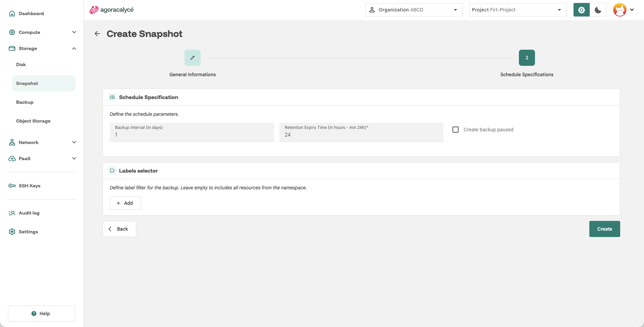Click the Audit log search icon

pos(12,213)
